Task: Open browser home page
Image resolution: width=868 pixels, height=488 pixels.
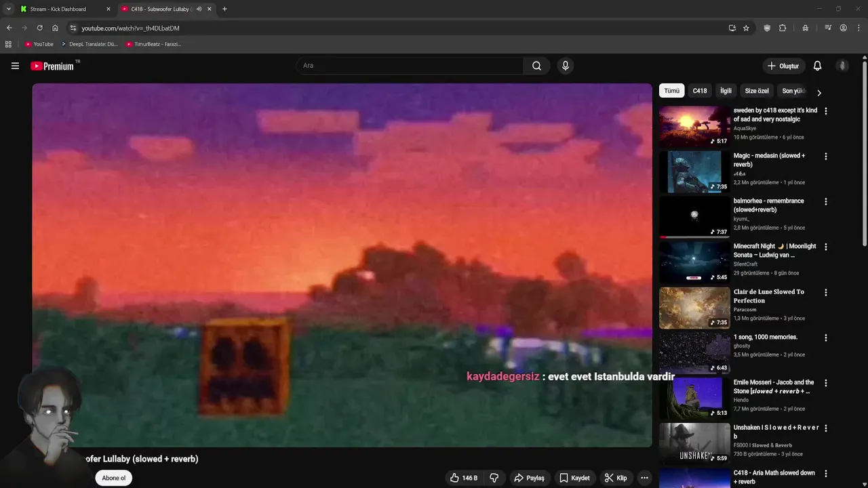Action: 55,28
